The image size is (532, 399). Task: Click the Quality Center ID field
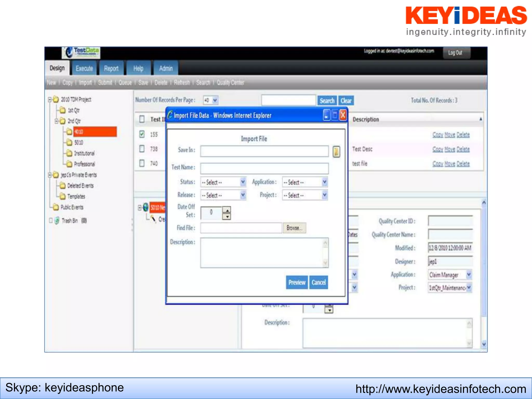450,221
